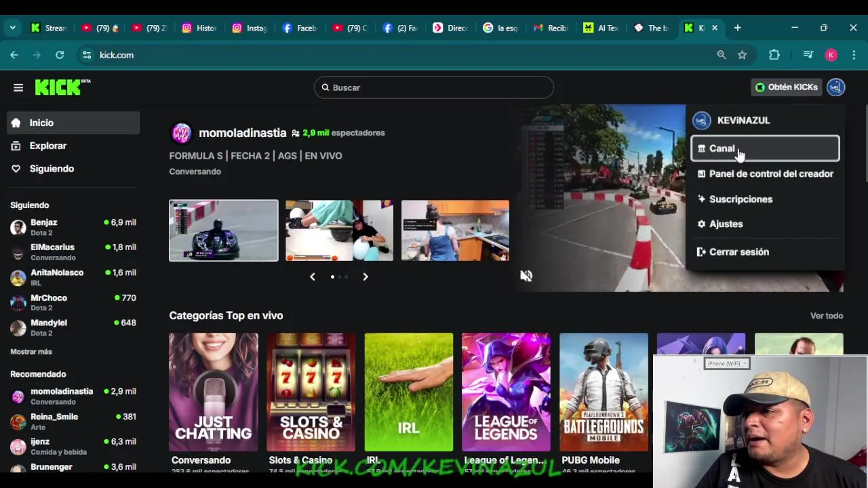868x488 pixels.
Task: Open PUBG Mobile category card
Action: [604, 392]
